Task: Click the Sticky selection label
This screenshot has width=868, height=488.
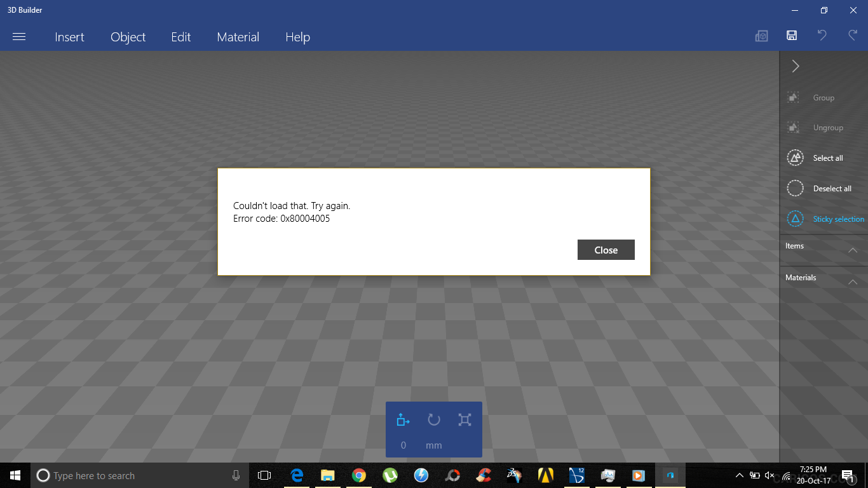Action: [839, 219]
